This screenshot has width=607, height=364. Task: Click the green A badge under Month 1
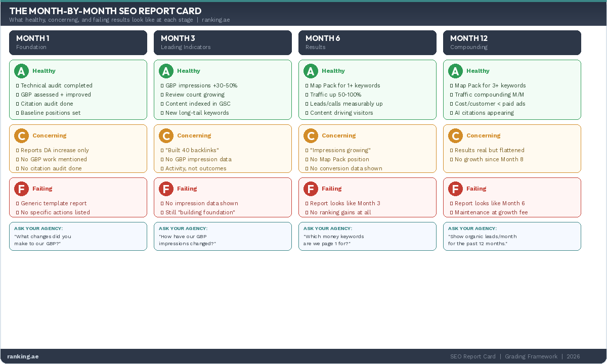point(21,71)
